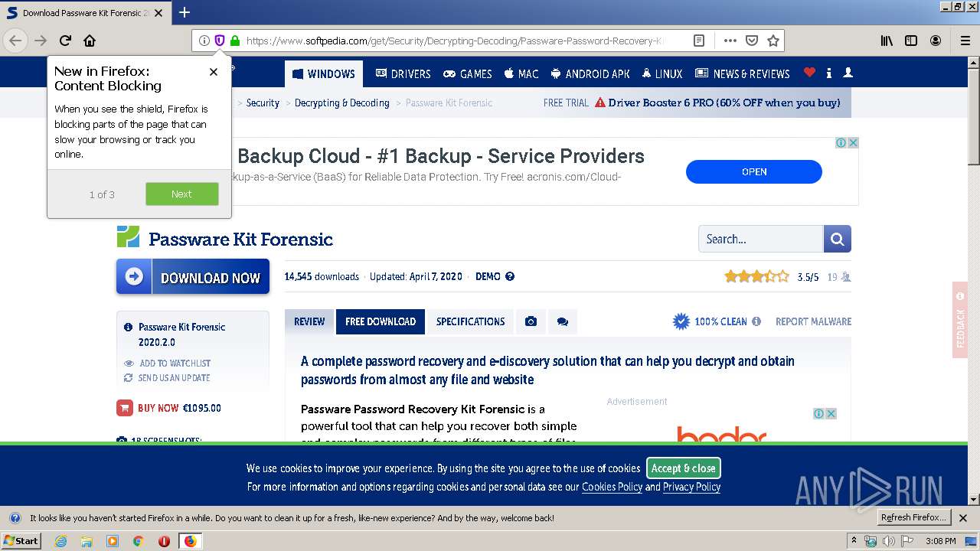Open ad info icon on Backup Cloud ad
The width and height of the screenshot is (980, 551).
tap(841, 142)
